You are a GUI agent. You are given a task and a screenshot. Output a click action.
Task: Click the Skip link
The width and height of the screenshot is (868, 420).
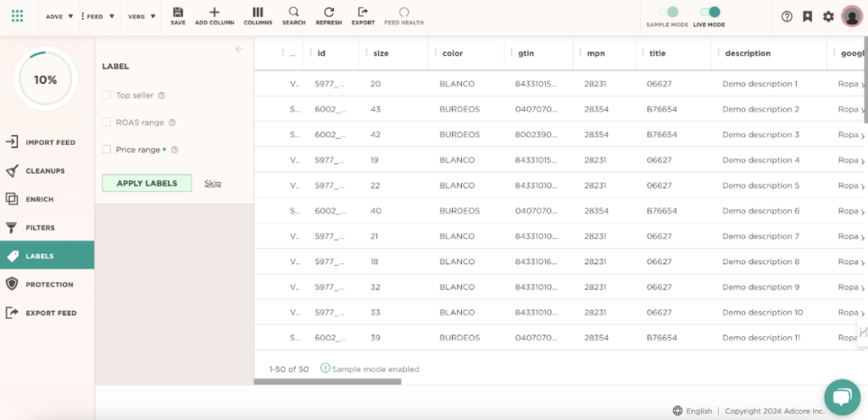[213, 183]
